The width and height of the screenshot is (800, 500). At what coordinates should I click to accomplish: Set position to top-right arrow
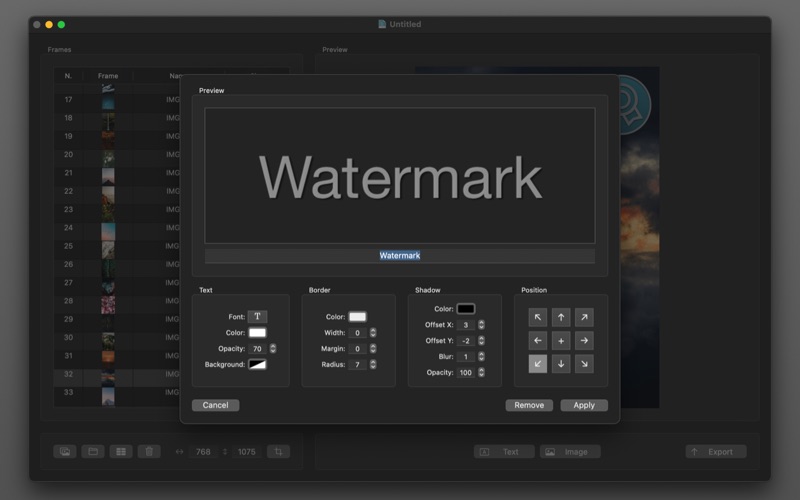[584, 317]
